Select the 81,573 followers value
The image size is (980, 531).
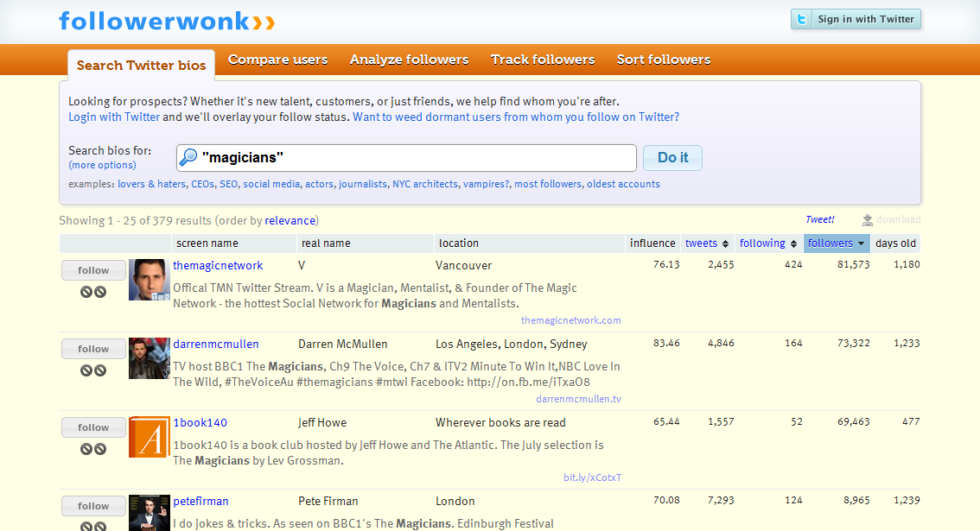pyautogui.click(x=854, y=264)
